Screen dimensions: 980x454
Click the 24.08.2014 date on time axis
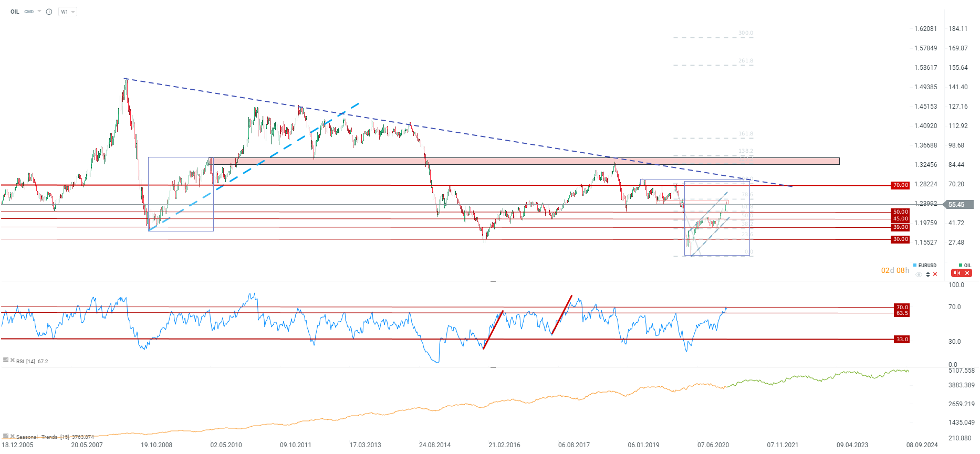click(435, 445)
